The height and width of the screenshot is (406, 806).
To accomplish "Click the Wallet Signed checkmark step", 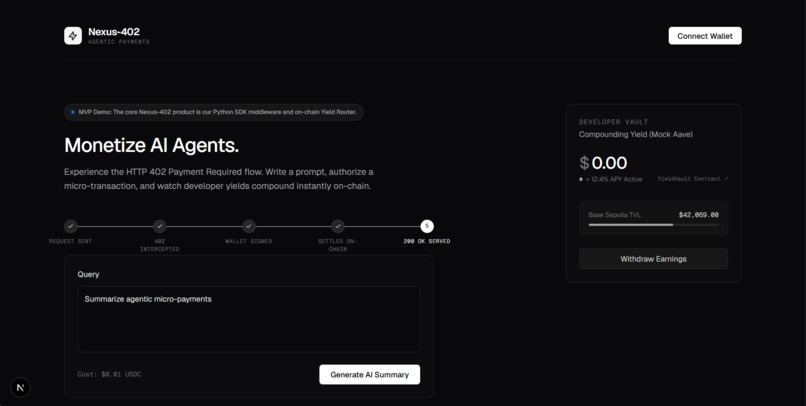I will point(249,226).
